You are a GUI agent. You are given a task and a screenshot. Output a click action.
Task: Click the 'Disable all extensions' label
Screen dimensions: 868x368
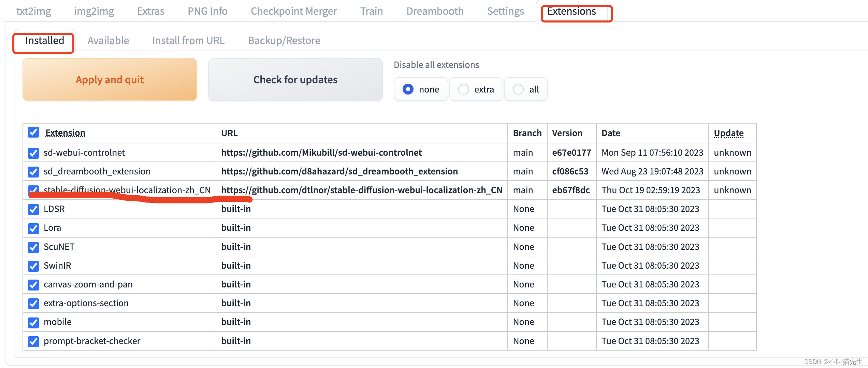pyautogui.click(x=436, y=65)
